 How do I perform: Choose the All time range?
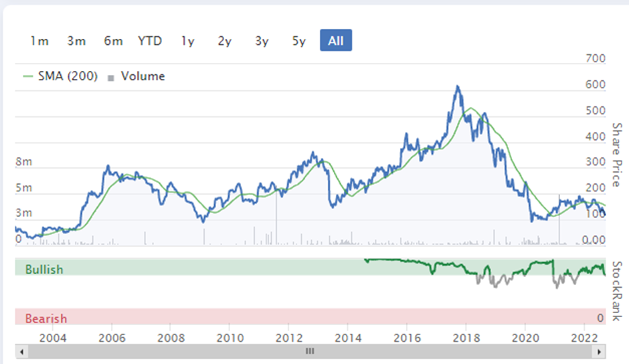tap(336, 40)
